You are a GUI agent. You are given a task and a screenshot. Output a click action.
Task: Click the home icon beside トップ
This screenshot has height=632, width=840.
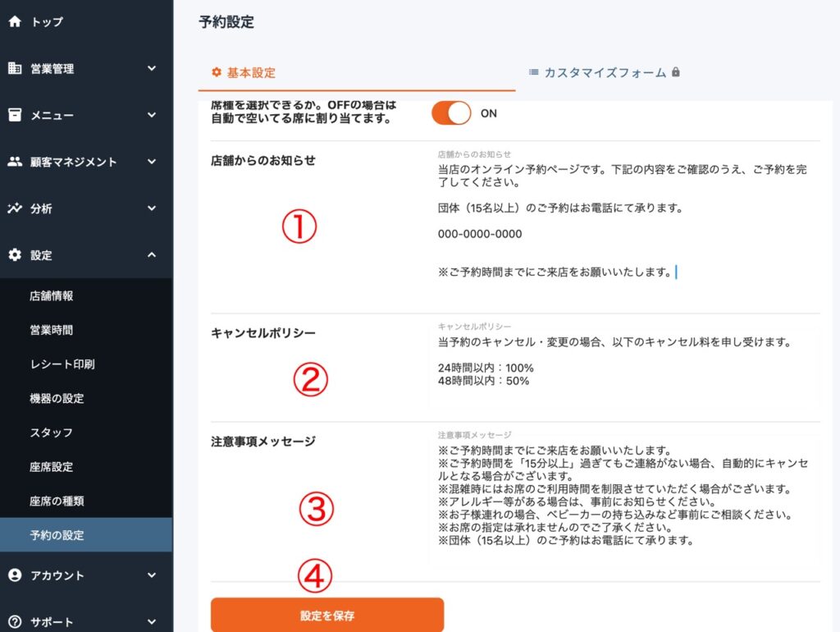pos(14,22)
